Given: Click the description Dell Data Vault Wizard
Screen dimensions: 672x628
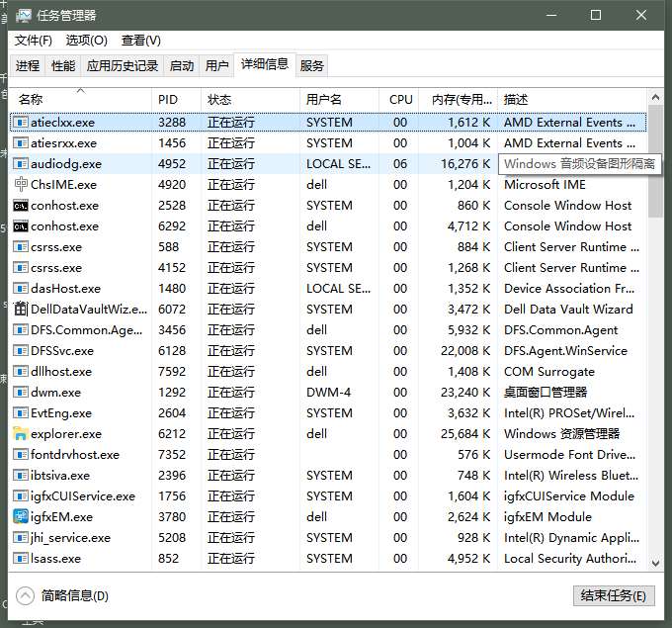Looking at the screenshot, I should [568, 309].
